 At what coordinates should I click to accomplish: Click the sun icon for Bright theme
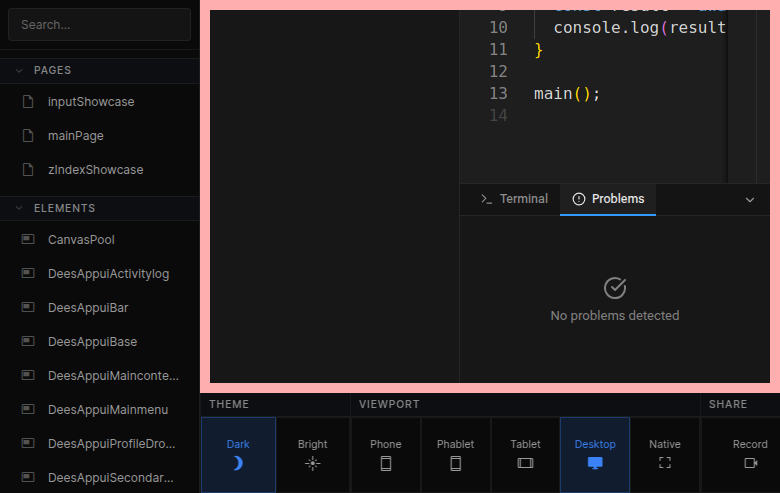click(x=312, y=463)
